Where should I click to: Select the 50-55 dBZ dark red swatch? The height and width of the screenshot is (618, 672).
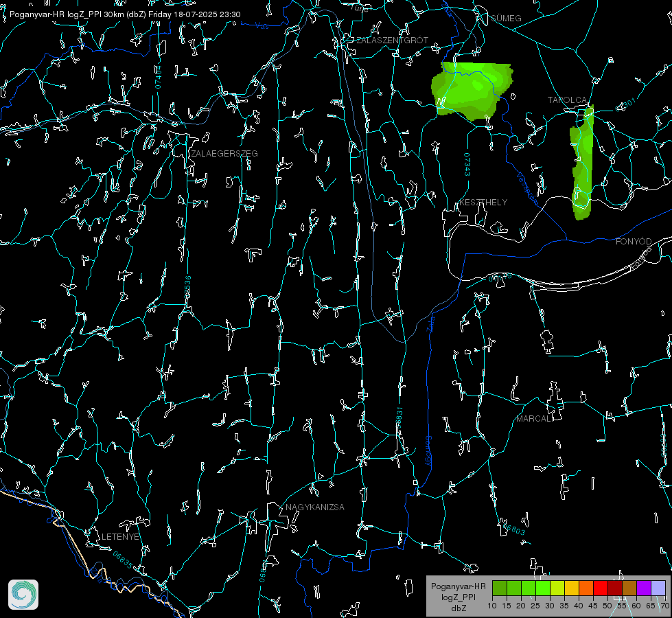(615, 588)
